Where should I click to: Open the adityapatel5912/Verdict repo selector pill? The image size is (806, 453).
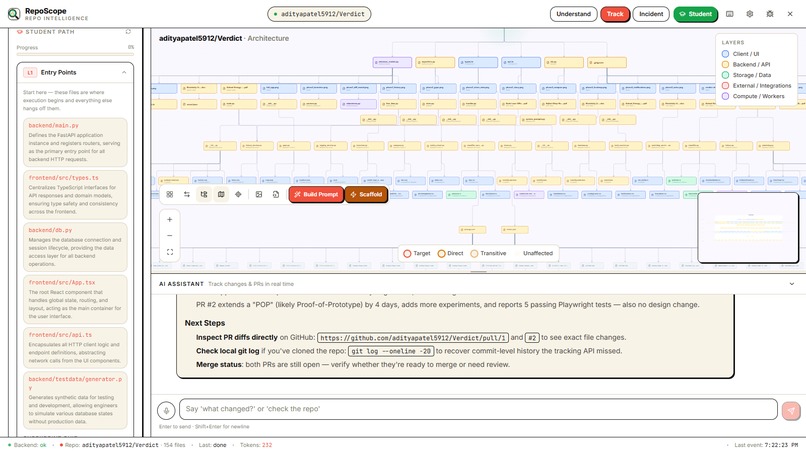pos(319,14)
